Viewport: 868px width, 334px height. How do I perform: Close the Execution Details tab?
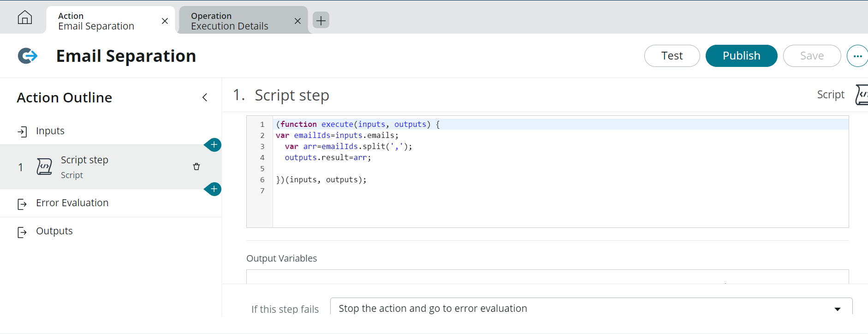click(297, 21)
